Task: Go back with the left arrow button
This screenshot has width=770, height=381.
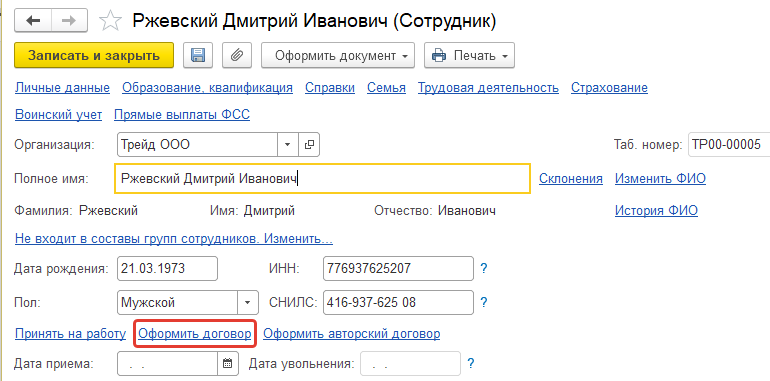Action: 33,21
